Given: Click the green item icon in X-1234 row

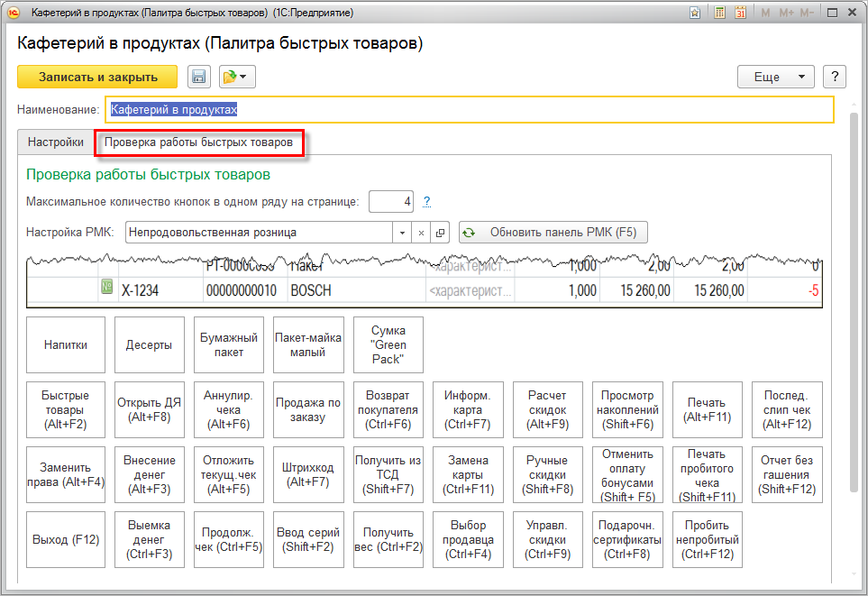Looking at the screenshot, I should pyautogui.click(x=107, y=288).
